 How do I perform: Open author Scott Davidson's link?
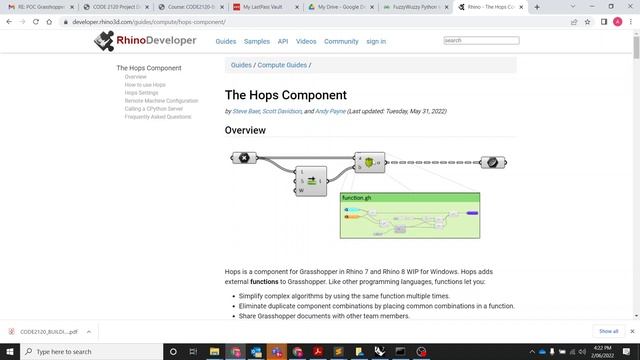282,111
